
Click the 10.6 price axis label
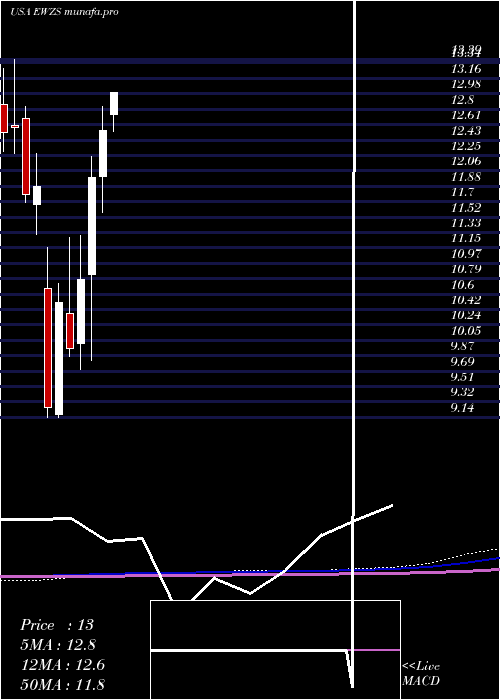[x=462, y=285]
